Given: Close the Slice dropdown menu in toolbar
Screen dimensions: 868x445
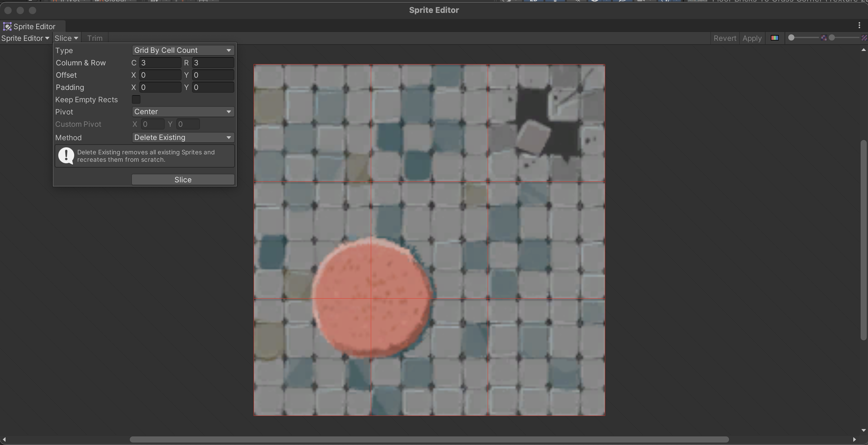Looking at the screenshot, I should point(66,38).
